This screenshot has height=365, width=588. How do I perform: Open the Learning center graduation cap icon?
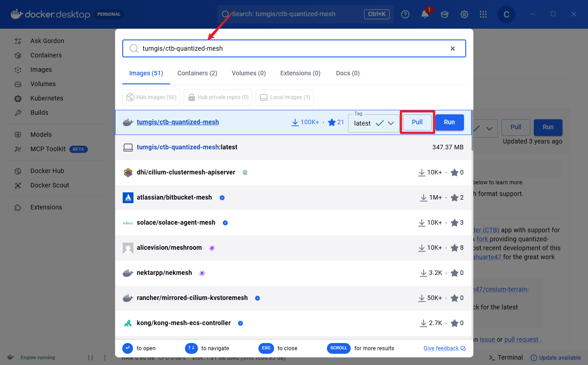(444, 14)
